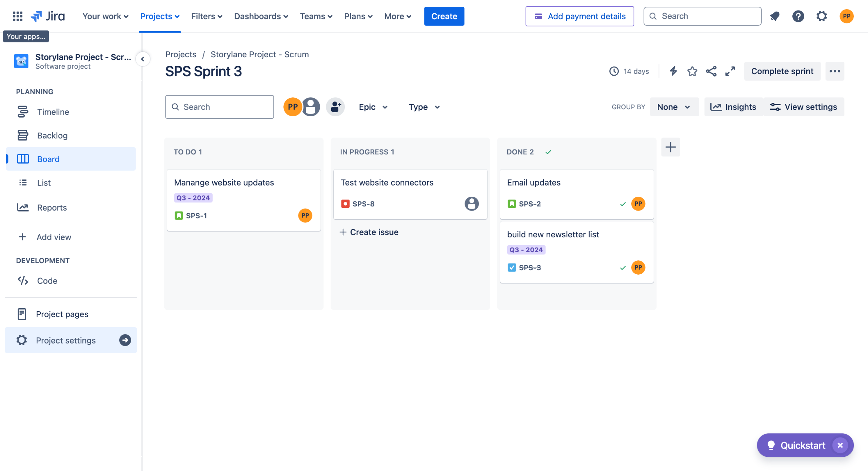Open the Dashboards menu
868x471 pixels.
(261, 16)
